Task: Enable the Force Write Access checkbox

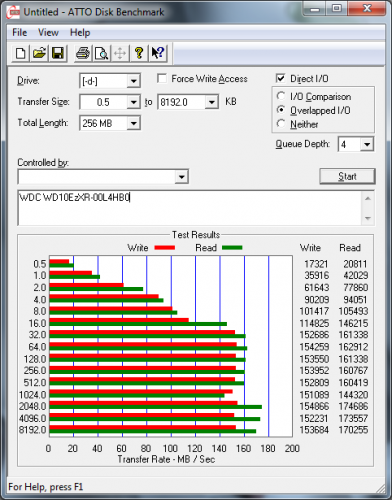Action: pyautogui.click(x=162, y=79)
